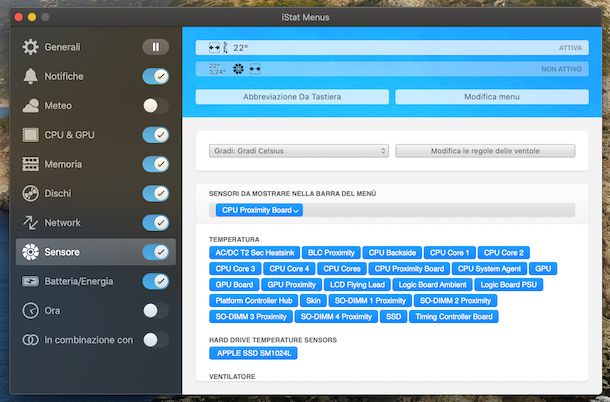Toggle the Sensore switch off
The width and height of the screenshot is (610, 402).
[156, 252]
